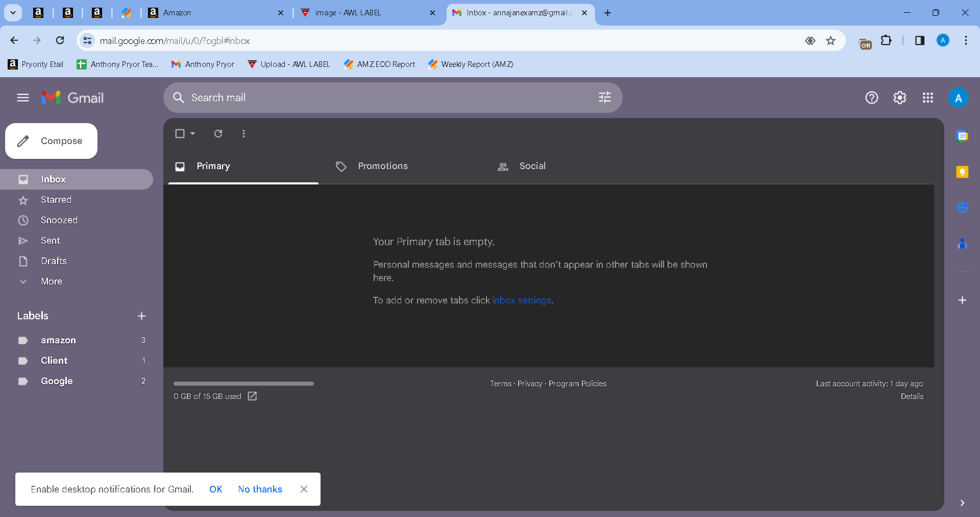Image resolution: width=980 pixels, height=517 pixels.
Task: Open Google Contacts side panel
Action: (962, 244)
